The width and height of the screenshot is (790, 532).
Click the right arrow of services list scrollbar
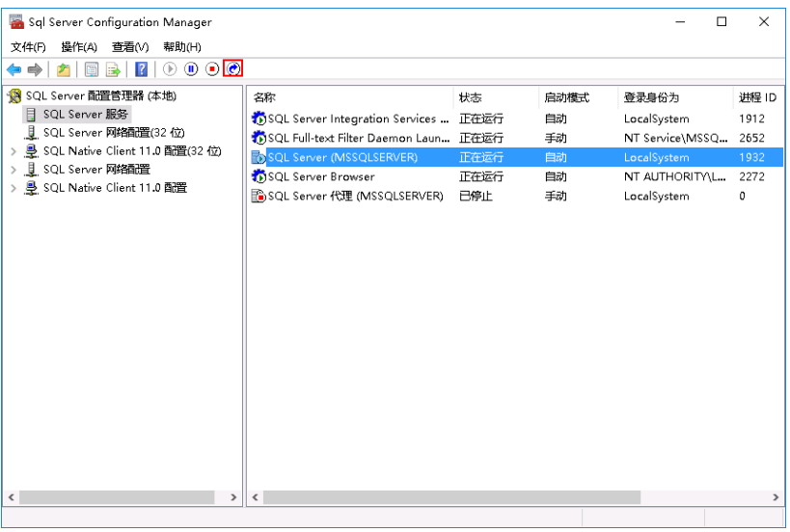tap(776, 497)
